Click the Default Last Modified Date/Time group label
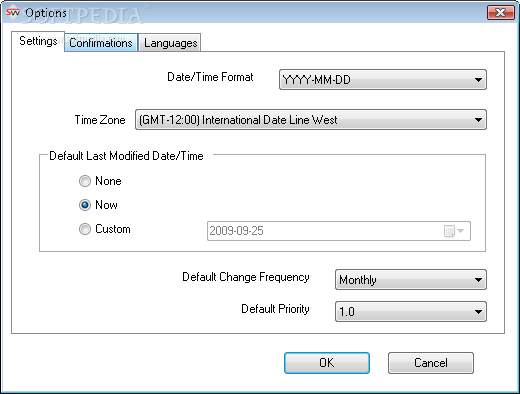Viewport: 520px width, 394px height. coord(126,156)
